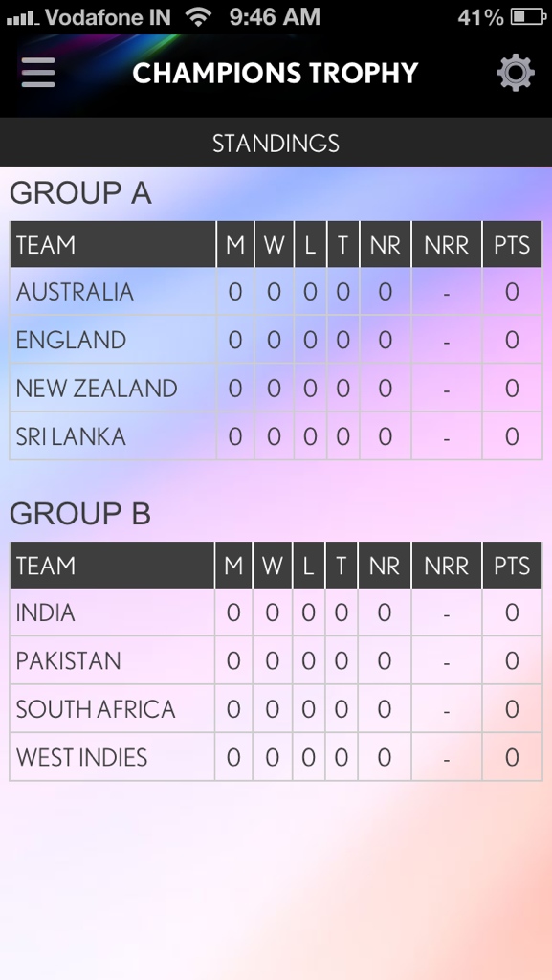Tap the TEAM column header in Group B
552x980 pixels.
pyautogui.click(x=112, y=566)
